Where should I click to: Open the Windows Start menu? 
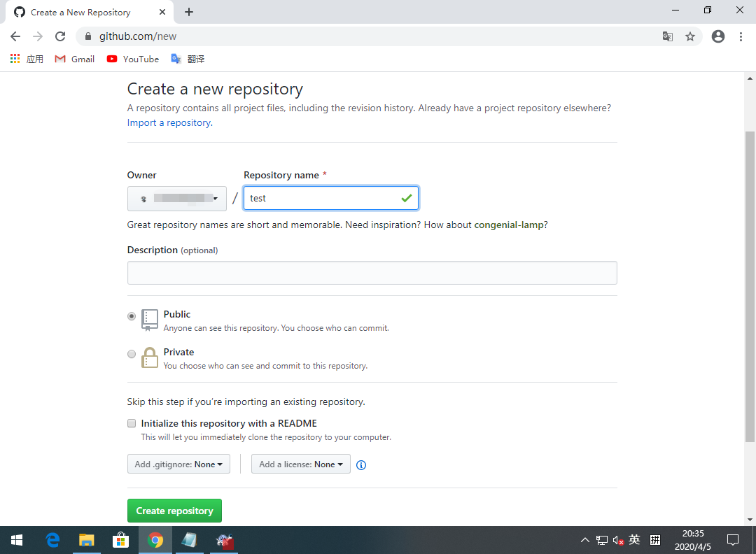[x=16, y=540]
